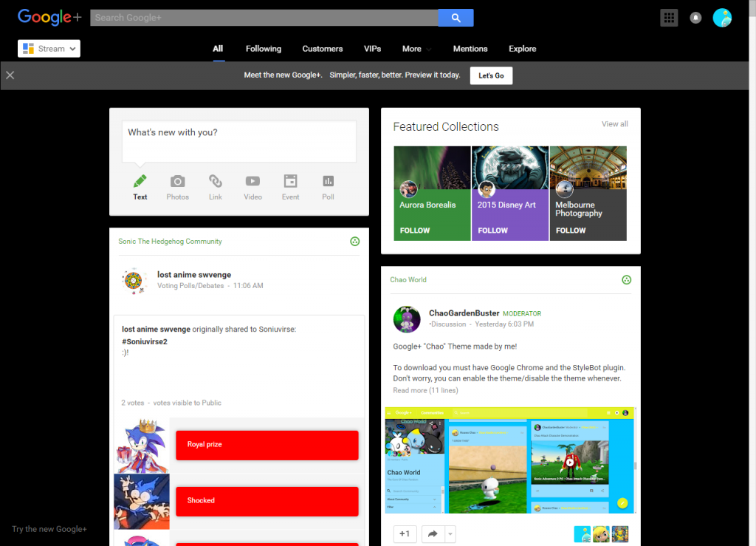Screen dimensions: 756x546
Task: Switch to the All tab
Action: pos(218,49)
